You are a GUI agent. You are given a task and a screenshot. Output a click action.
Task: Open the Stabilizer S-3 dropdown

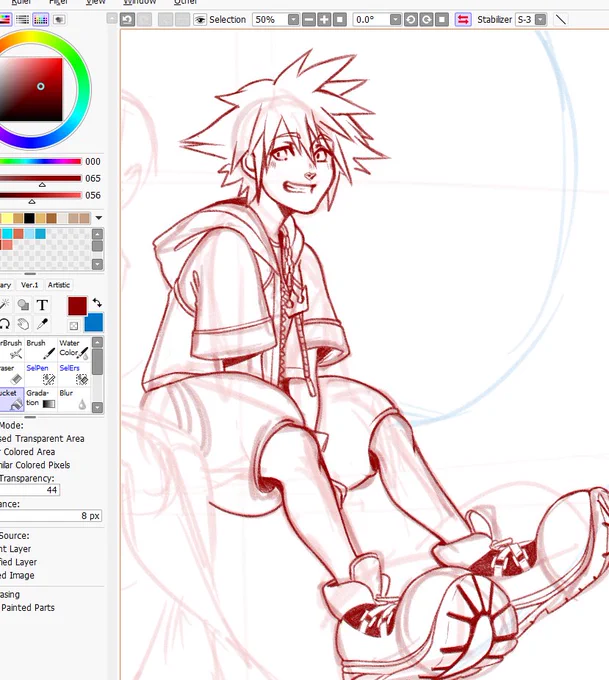[540, 20]
